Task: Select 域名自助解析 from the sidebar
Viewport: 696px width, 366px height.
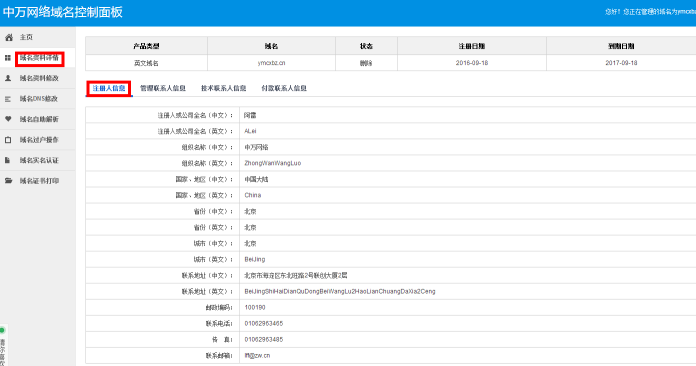Action: 39,119
